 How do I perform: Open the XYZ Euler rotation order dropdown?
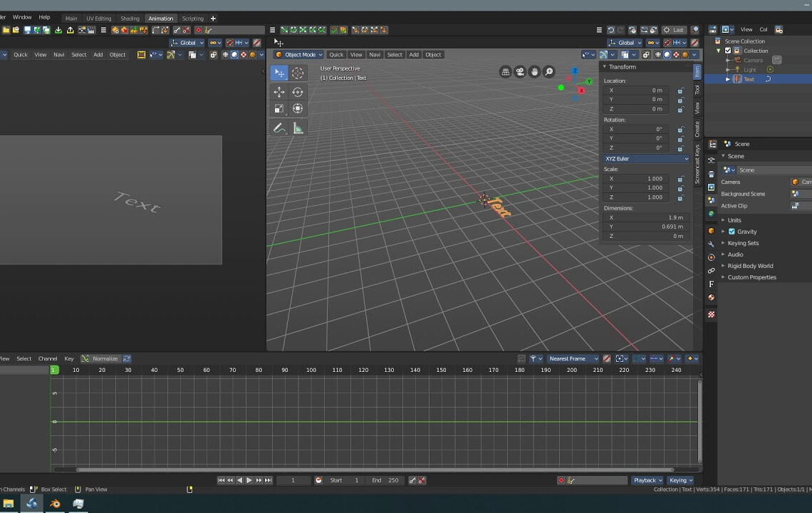tap(645, 158)
